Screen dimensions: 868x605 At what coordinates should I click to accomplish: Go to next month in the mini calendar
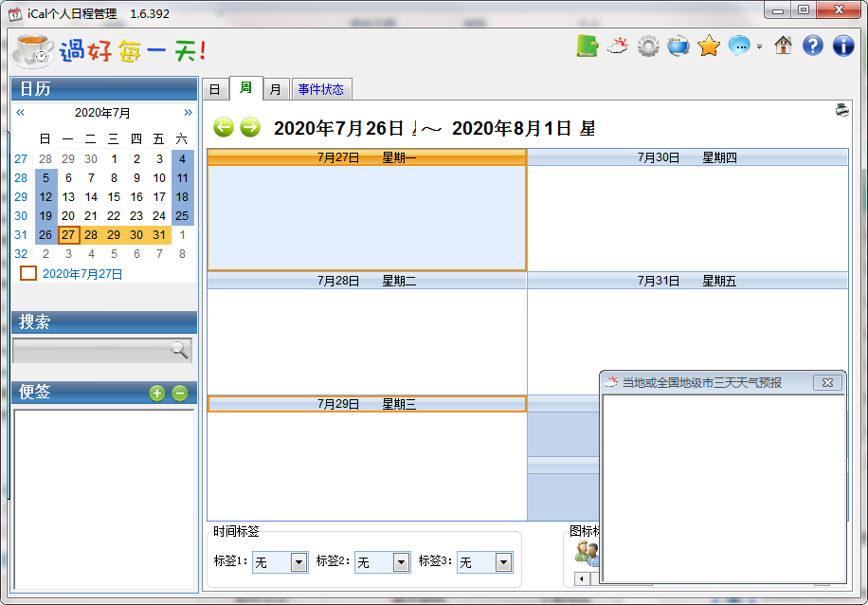pyautogui.click(x=189, y=113)
